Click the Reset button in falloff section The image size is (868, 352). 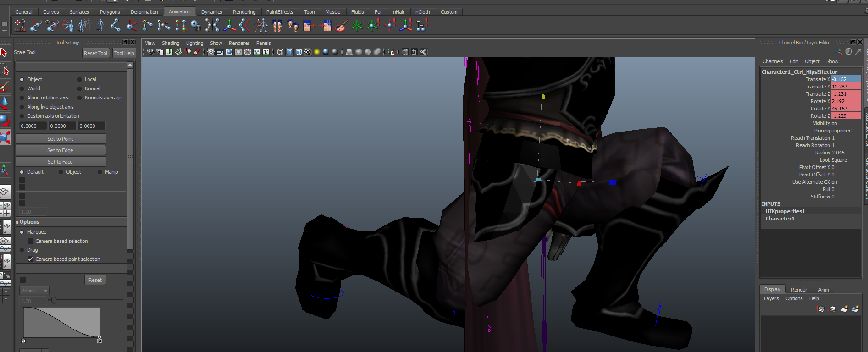[x=95, y=280]
